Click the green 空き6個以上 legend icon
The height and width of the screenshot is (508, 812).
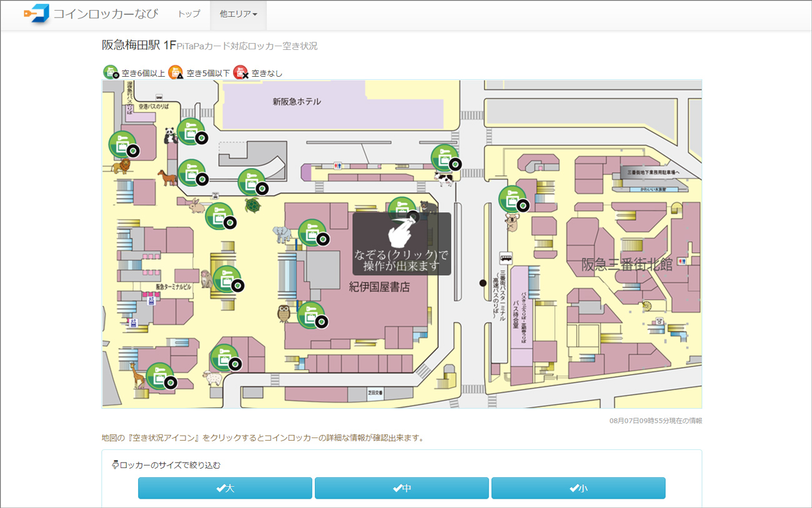(x=111, y=72)
